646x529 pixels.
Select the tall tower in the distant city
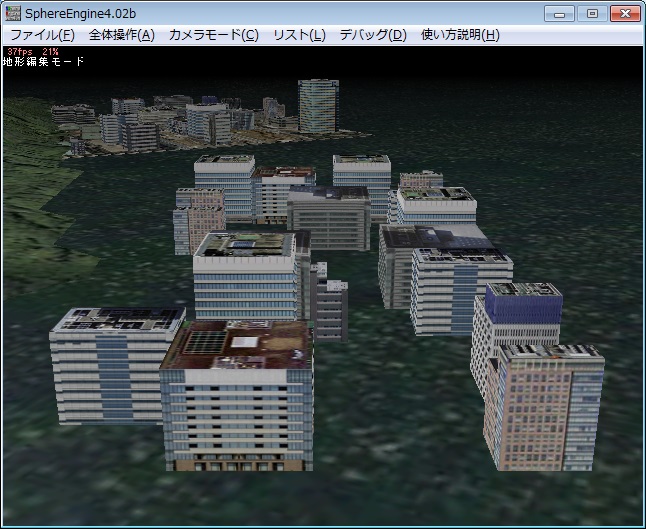[x=318, y=106]
